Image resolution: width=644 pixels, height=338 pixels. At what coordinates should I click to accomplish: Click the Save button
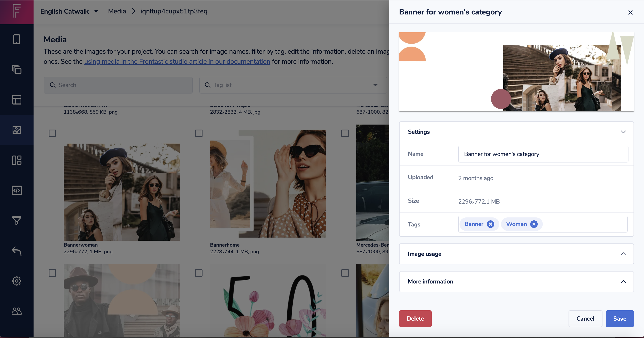619,318
